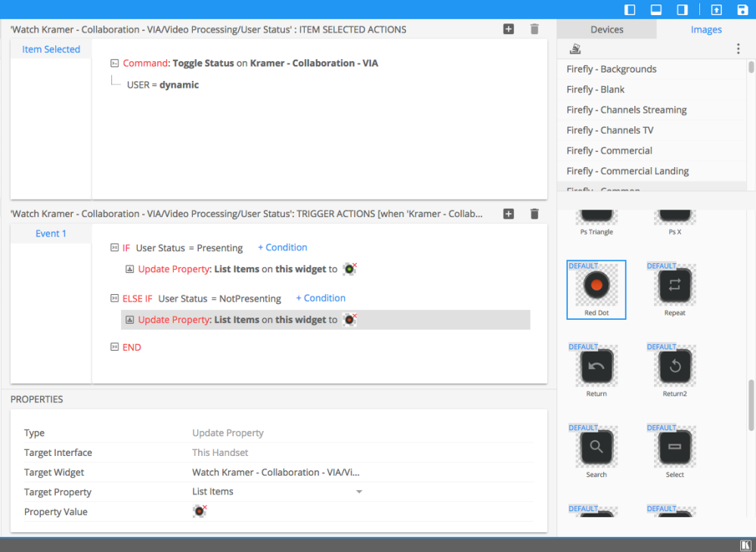Toggle the right panel layout icon
The image size is (756, 552).
682,10
